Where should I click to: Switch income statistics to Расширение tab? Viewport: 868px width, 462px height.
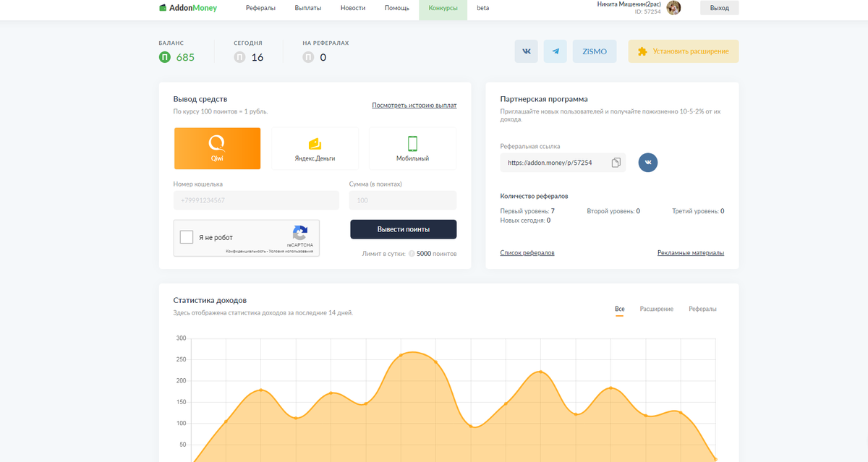[x=657, y=309]
